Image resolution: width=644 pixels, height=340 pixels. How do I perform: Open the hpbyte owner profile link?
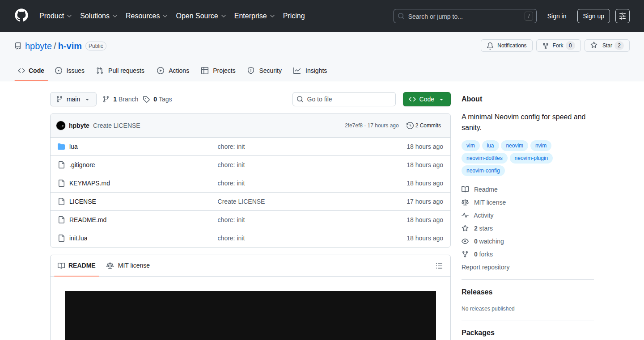[38, 46]
